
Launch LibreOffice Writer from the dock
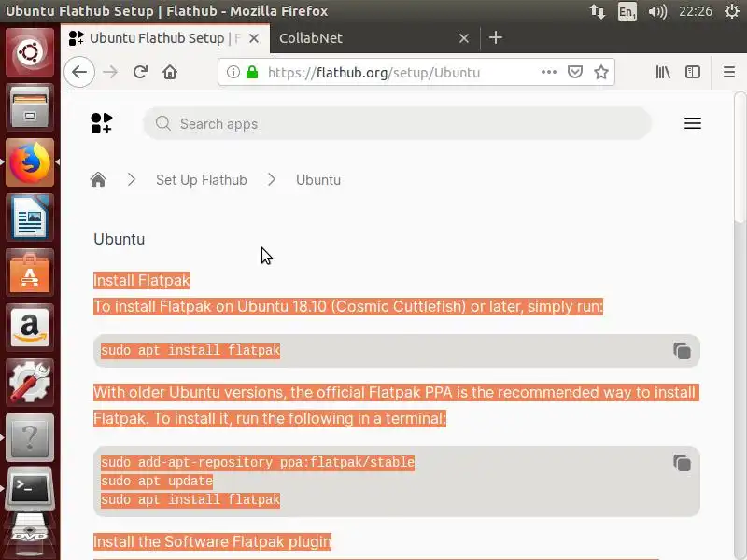point(30,217)
